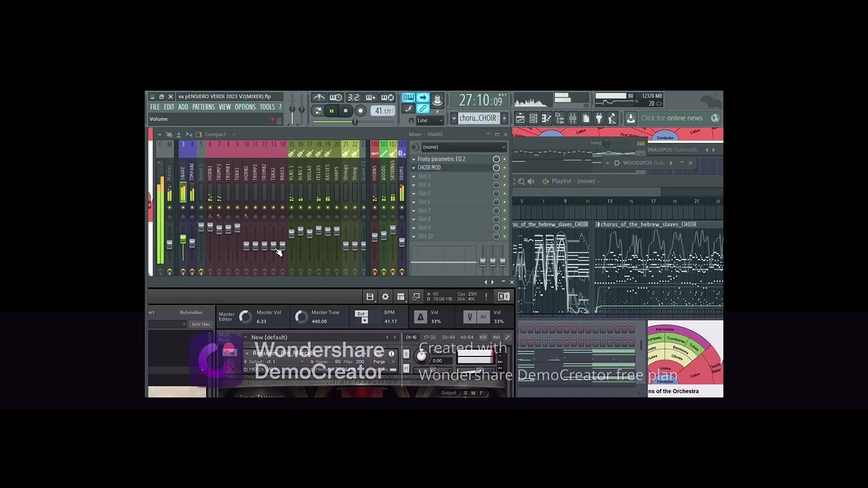Select the SNARE mixer track
Screen dimensions: 868x488
[182, 173]
